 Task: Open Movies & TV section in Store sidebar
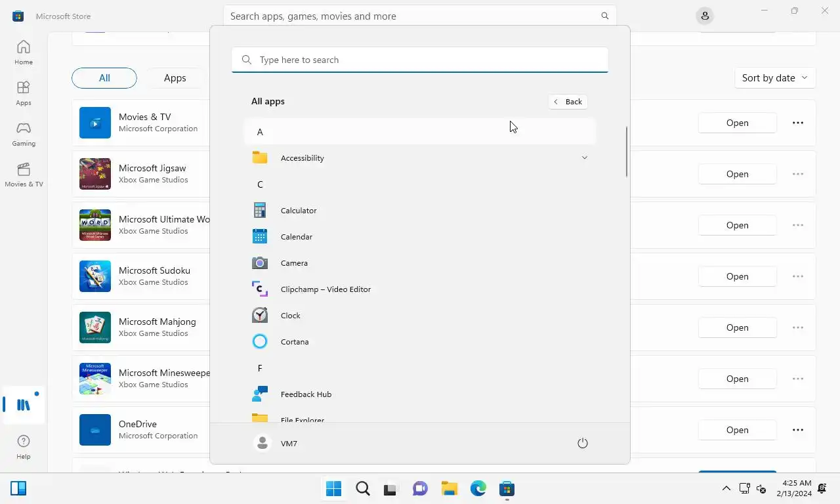24,175
